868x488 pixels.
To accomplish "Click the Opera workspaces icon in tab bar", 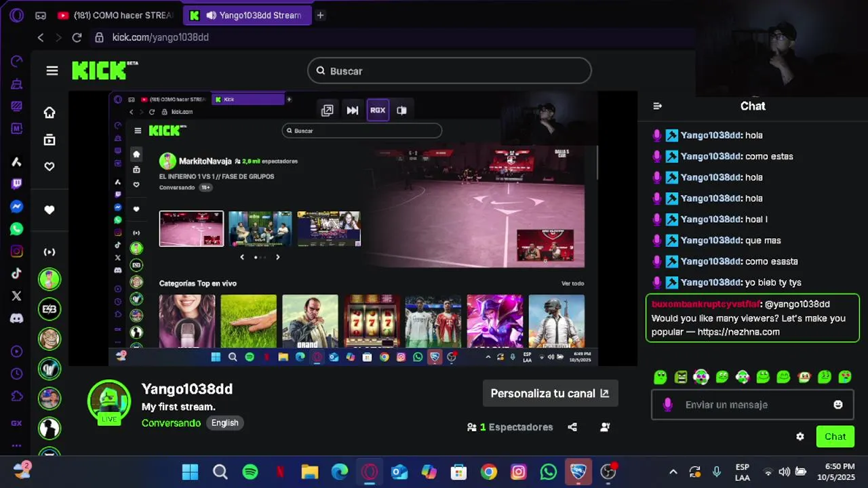I will [x=41, y=15].
